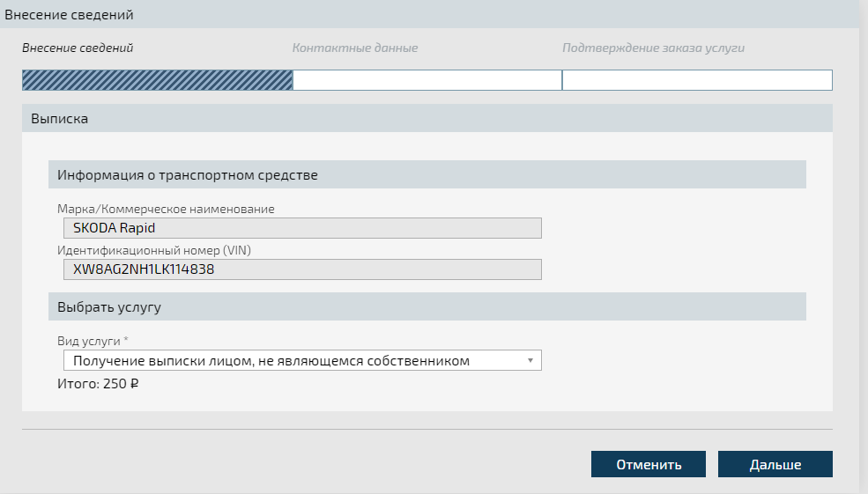The height and width of the screenshot is (494, 868).
Task: Click the Марка/Коммерческое наименование label
Action: click(165, 209)
